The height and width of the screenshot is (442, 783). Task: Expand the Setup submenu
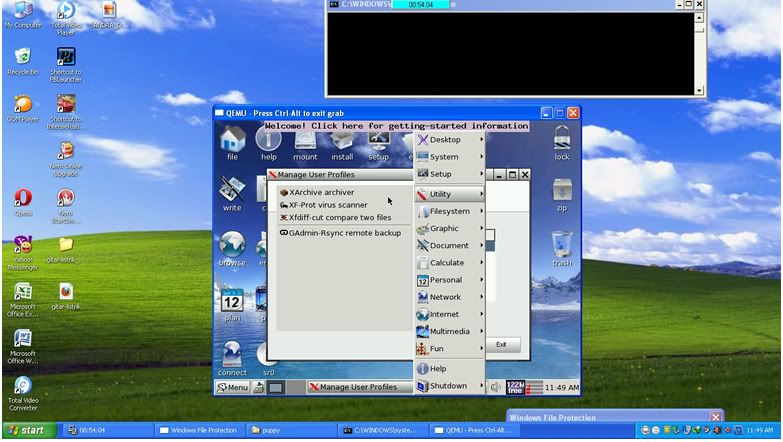click(x=450, y=174)
